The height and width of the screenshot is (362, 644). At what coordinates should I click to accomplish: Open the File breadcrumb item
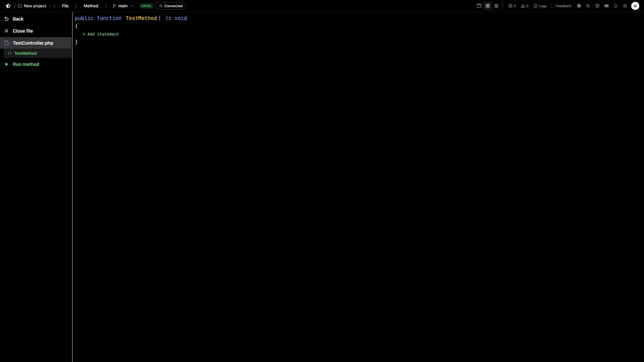tap(65, 6)
